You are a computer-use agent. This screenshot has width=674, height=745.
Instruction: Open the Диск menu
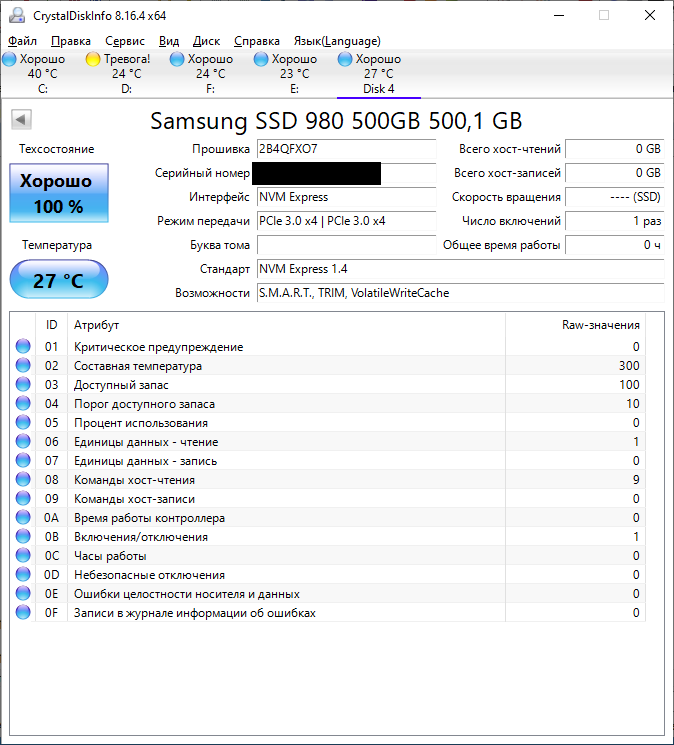pos(206,41)
